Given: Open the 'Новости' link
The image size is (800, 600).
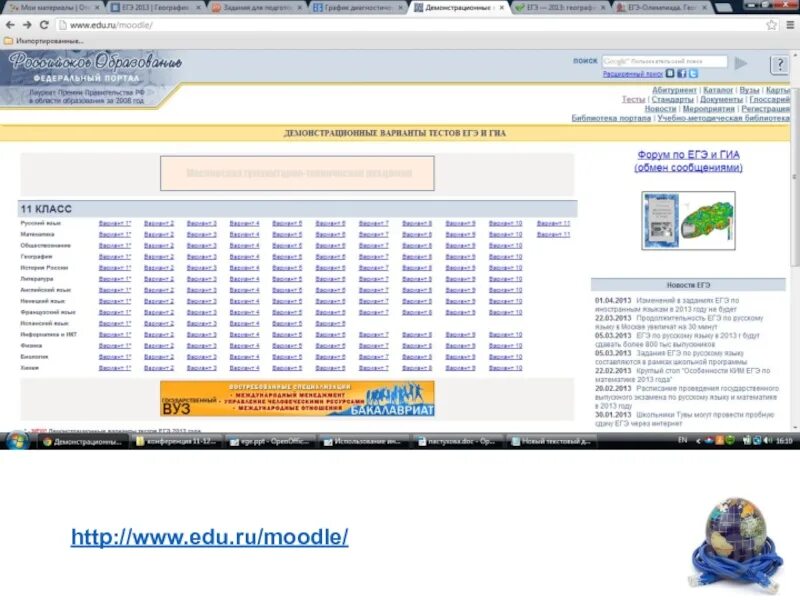Looking at the screenshot, I should [x=660, y=109].
